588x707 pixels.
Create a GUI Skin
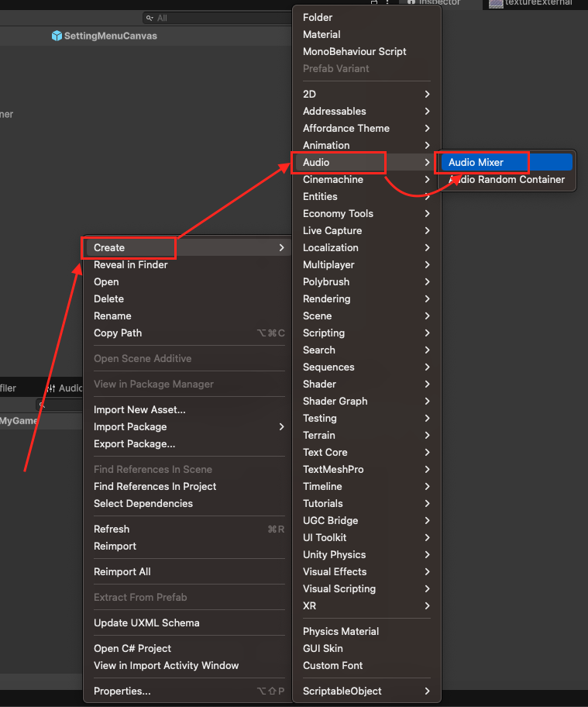[x=366, y=649]
